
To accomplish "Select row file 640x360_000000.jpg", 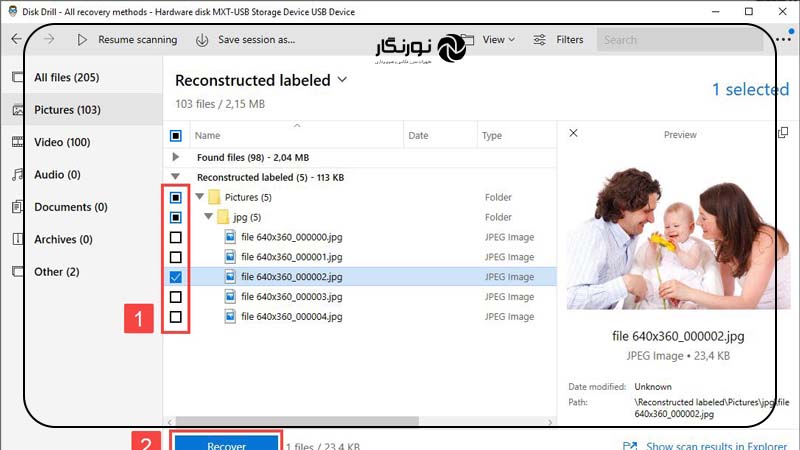I will pos(360,237).
